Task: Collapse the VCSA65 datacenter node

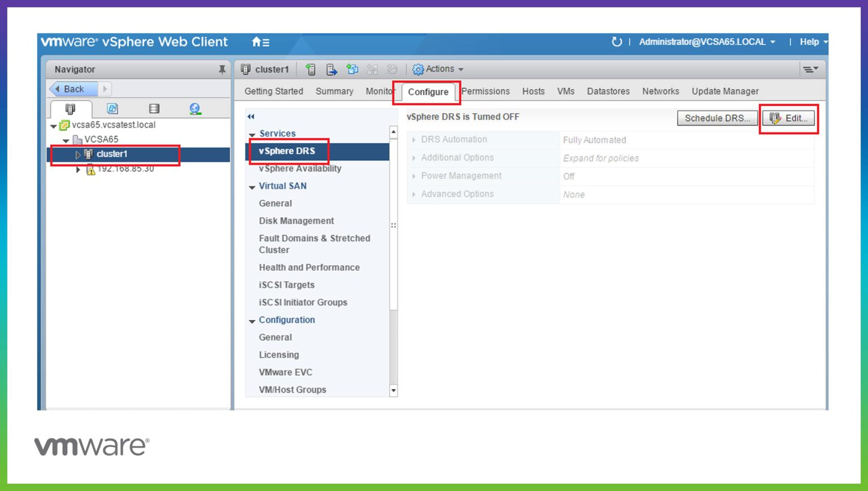Action: (66, 140)
